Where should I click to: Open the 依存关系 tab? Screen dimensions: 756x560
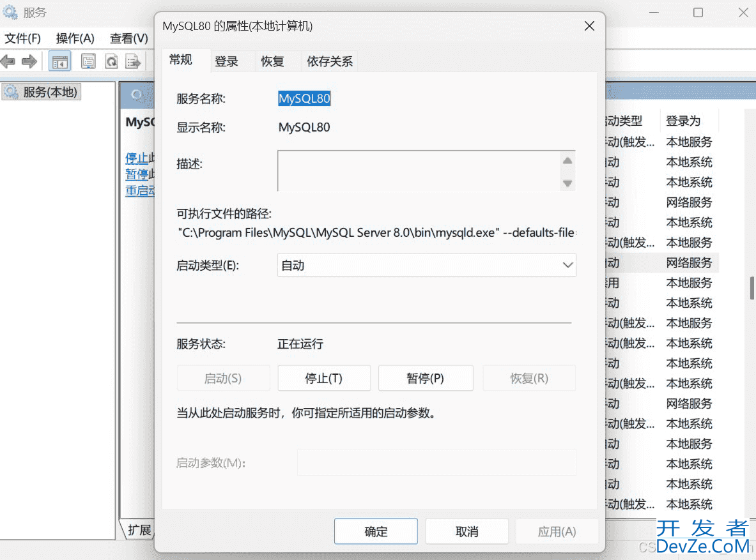pyautogui.click(x=329, y=61)
